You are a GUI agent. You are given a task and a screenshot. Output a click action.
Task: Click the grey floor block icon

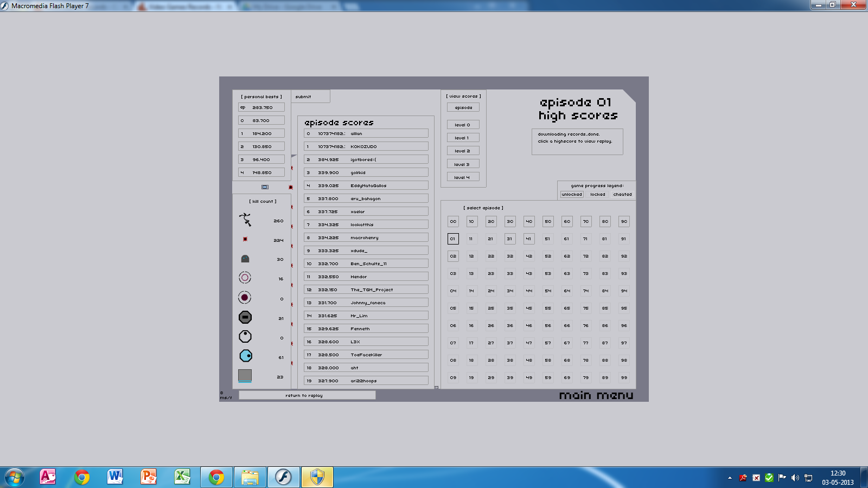245,375
